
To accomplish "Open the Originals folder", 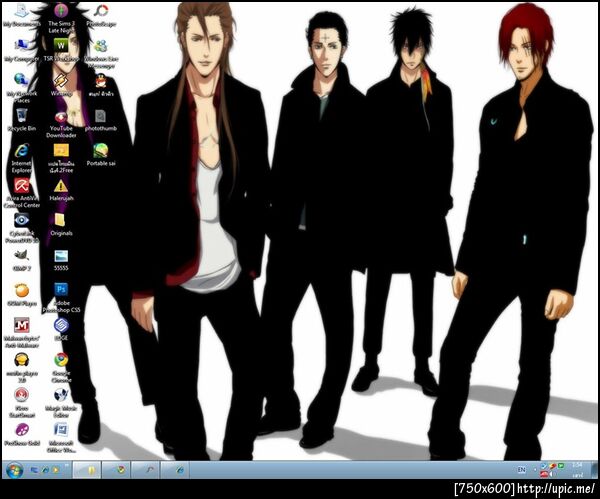I will click(61, 224).
